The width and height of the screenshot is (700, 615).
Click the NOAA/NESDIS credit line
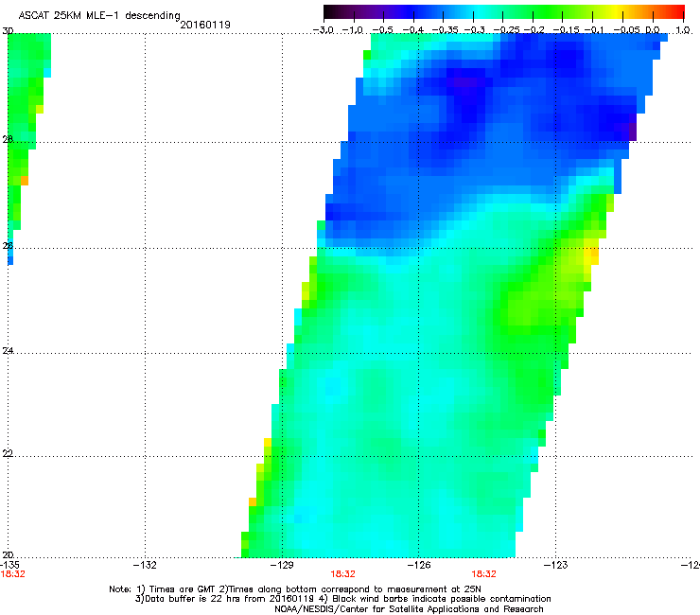tap(409, 609)
